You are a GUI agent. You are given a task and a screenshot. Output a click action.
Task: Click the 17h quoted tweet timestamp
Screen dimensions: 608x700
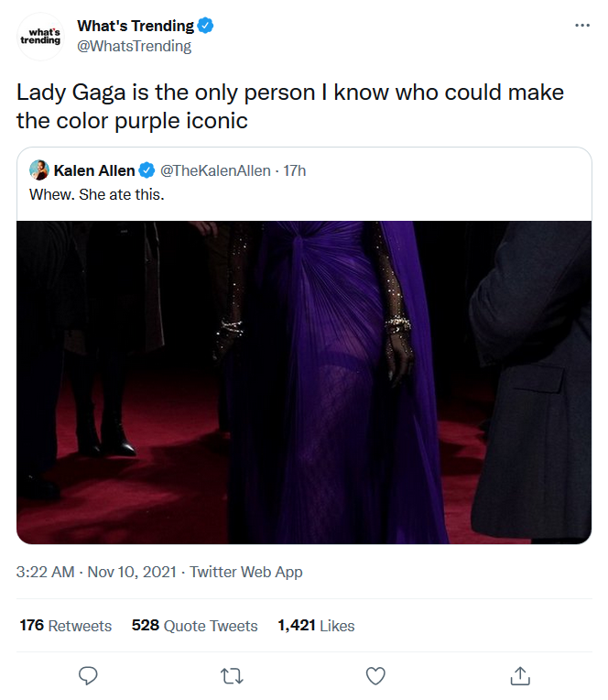pyautogui.click(x=295, y=170)
